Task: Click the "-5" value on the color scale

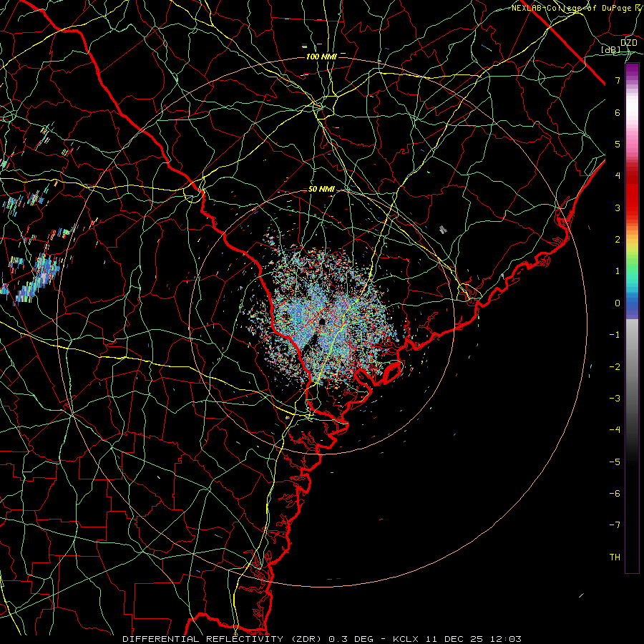Action: click(615, 462)
